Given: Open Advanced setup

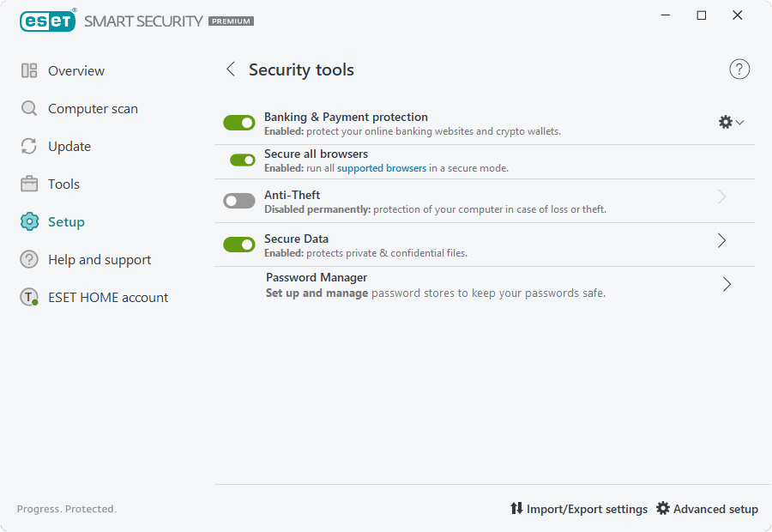Looking at the screenshot, I should click(x=707, y=508).
